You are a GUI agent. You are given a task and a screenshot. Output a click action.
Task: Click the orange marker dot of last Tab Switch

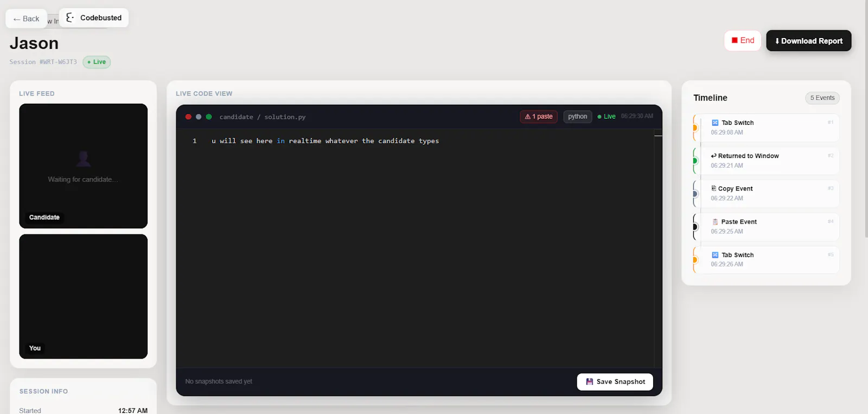(694, 260)
